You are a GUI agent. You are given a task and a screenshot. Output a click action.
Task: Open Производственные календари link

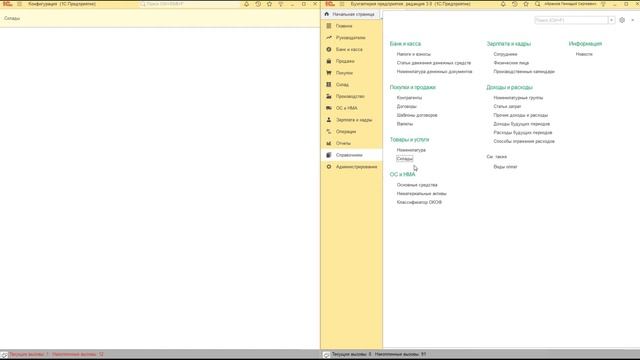tap(524, 72)
